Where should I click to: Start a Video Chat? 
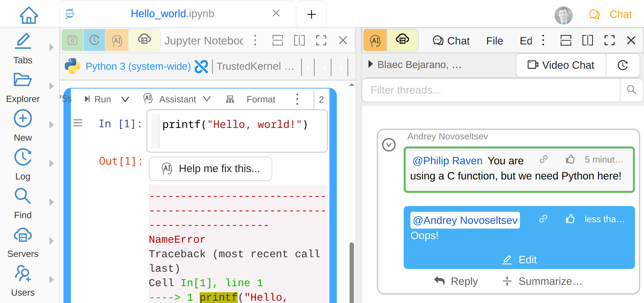coord(561,65)
